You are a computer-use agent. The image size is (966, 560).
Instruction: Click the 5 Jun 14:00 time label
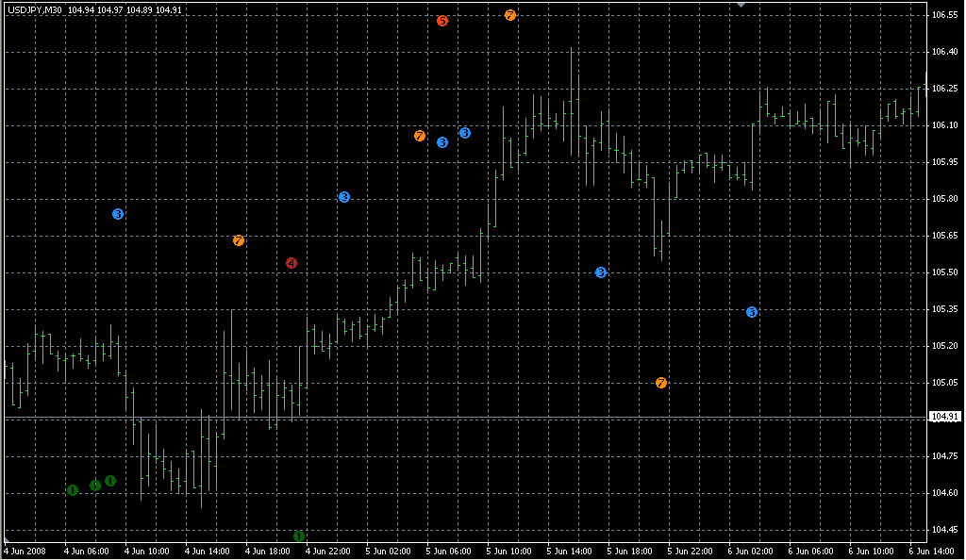point(569,552)
